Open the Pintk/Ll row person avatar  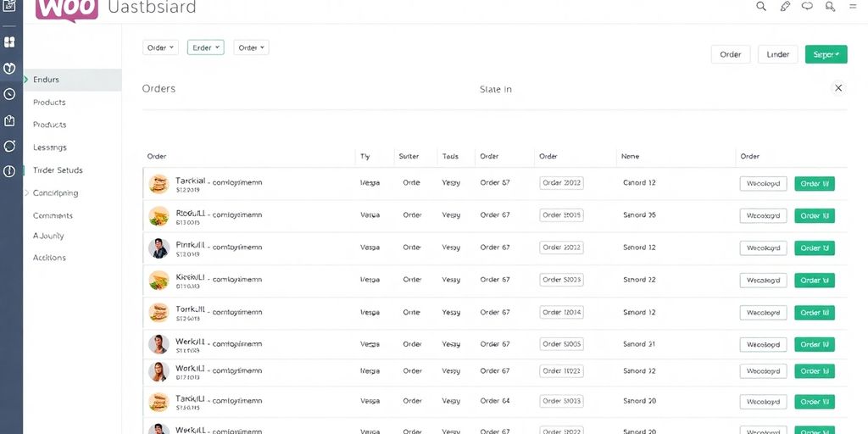click(159, 248)
